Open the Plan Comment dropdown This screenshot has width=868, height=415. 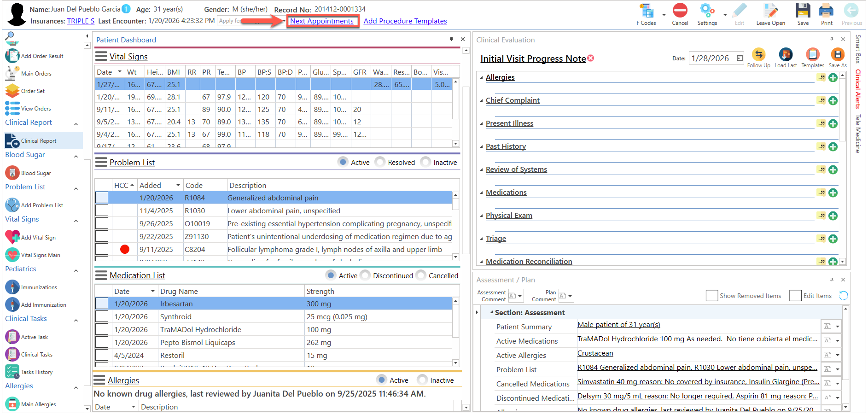[570, 296]
